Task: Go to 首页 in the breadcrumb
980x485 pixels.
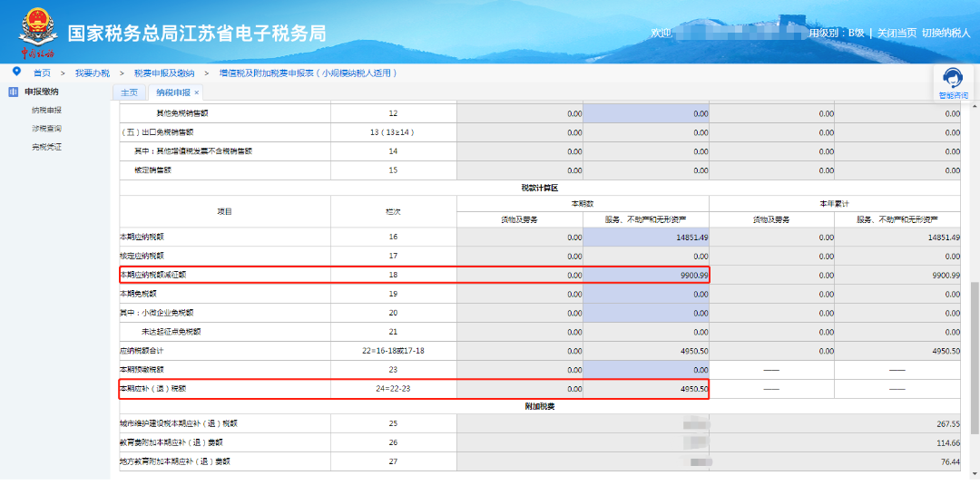Action: click(x=42, y=73)
